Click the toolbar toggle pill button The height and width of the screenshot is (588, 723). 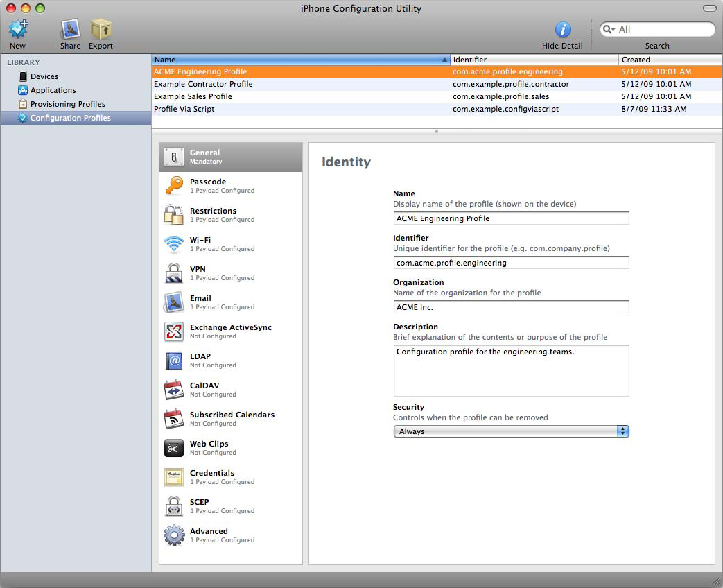click(709, 8)
